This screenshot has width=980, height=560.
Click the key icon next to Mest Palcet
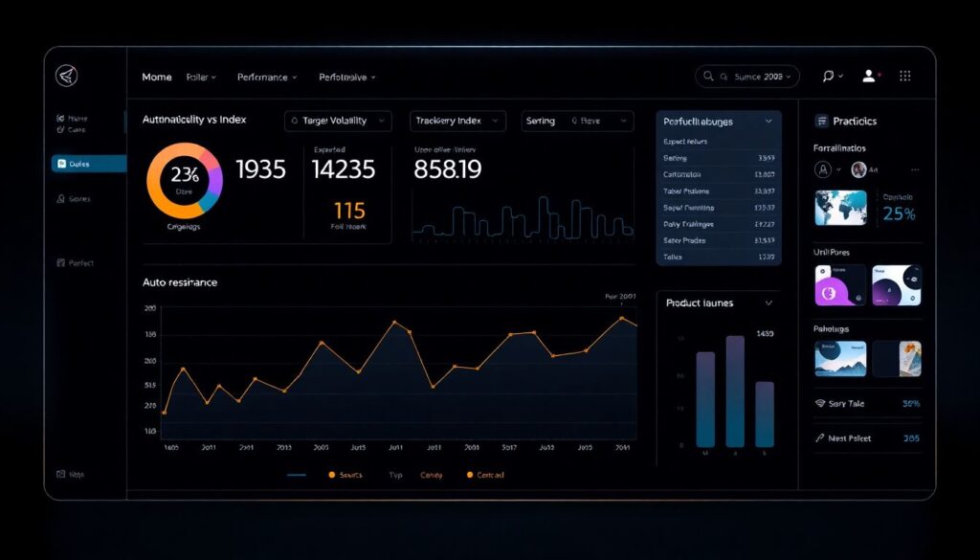click(x=820, y=437)
